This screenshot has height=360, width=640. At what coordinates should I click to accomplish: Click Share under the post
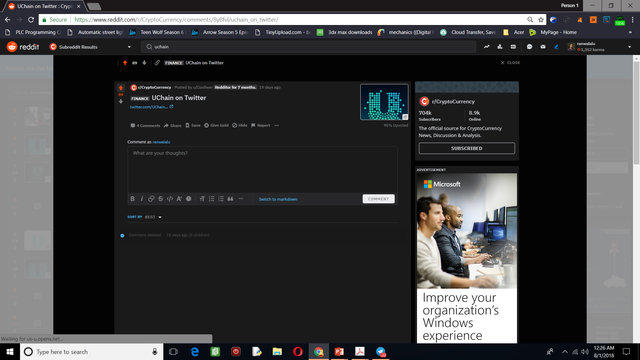pos(173,126)
